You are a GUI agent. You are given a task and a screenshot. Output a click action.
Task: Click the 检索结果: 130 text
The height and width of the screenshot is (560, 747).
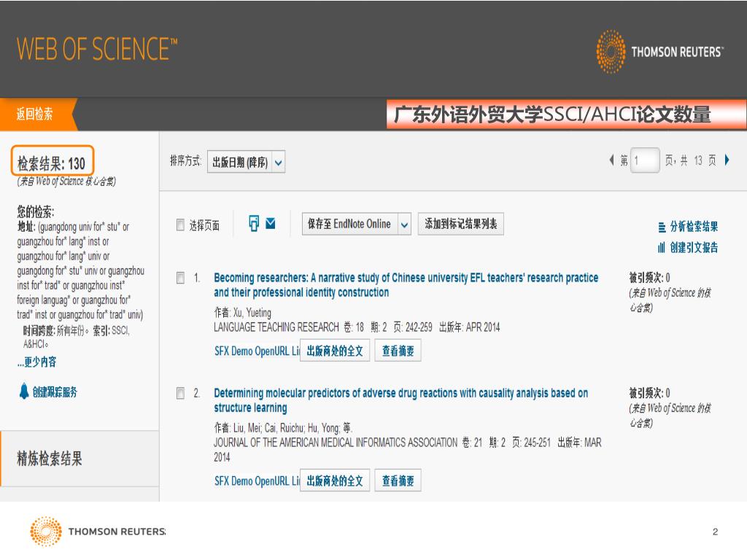(52, 164)
